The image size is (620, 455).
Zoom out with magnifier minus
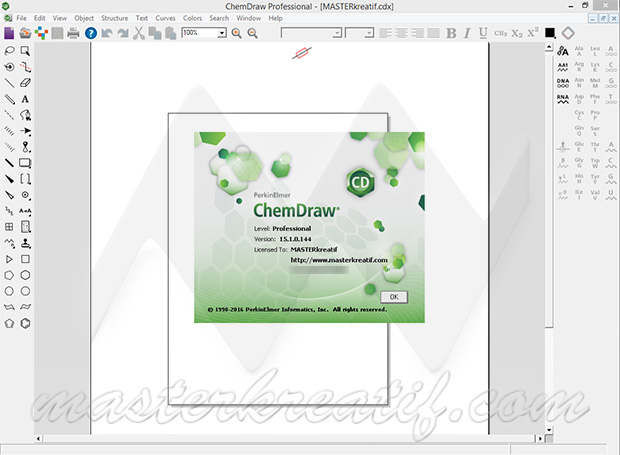click(252, 33)
